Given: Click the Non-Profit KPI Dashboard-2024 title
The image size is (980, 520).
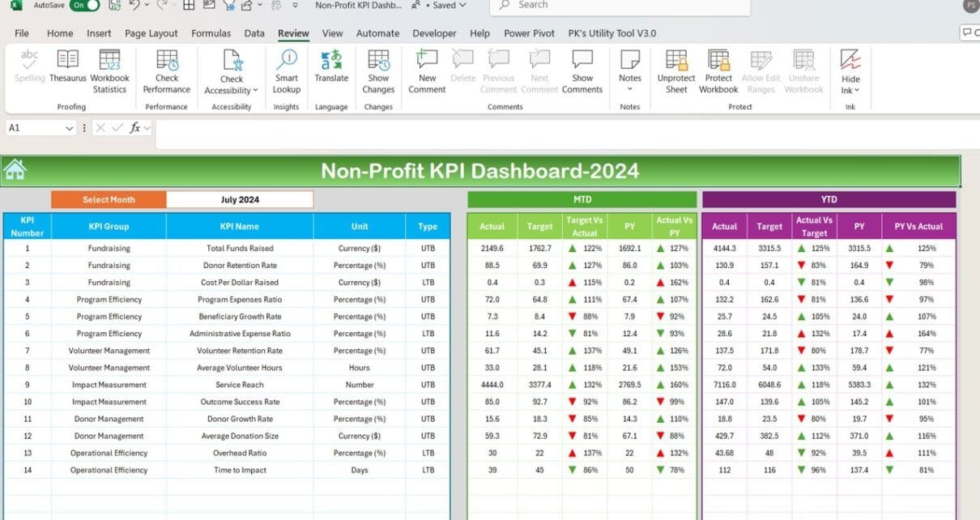Looking at the screenshot, I should pos(480,170).
